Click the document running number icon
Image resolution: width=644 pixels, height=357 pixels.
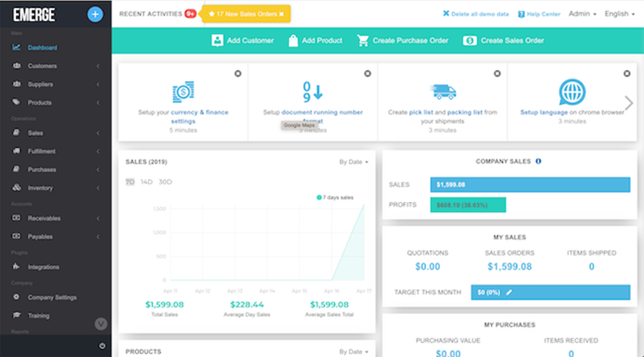point(313,92)
